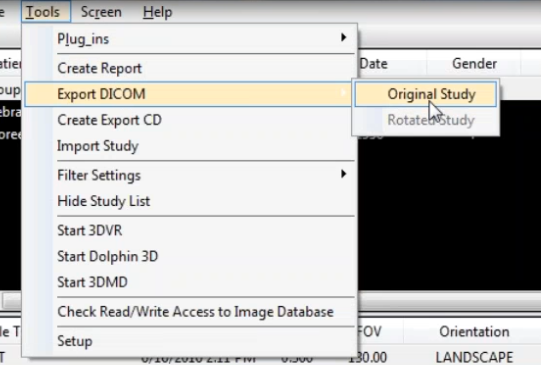Screen dimensions: 541x365
Task: Click the Orientation column header
Action: [x=474, y=332]
